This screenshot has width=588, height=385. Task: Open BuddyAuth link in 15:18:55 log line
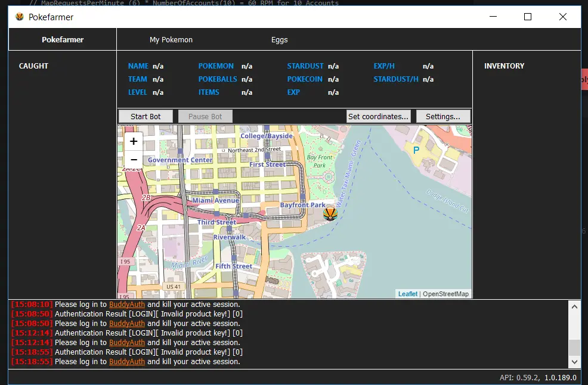coord(127,362)
